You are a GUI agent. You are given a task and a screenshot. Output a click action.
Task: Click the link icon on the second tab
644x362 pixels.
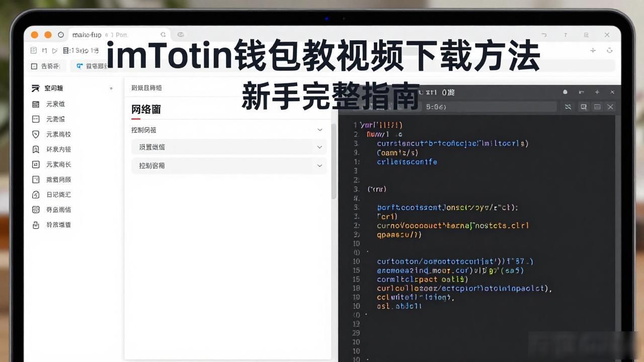[x=181, y=35]
